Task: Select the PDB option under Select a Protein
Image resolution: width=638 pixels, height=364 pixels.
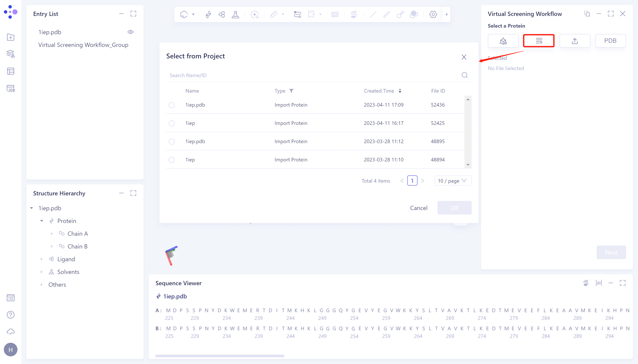Action: 611,41
